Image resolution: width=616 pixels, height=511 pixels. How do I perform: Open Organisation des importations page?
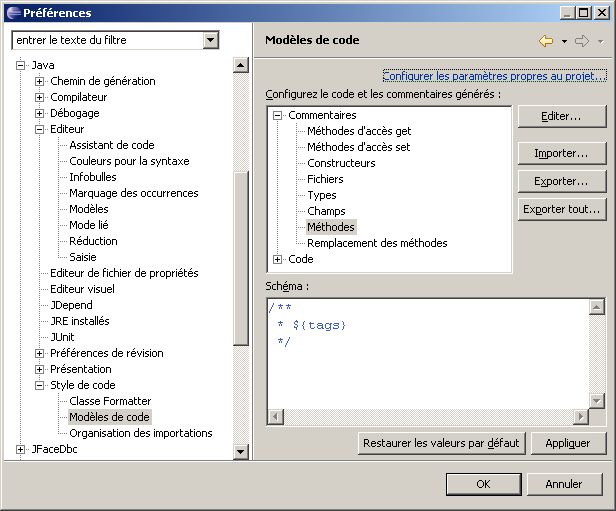click(x=140, y=433)
